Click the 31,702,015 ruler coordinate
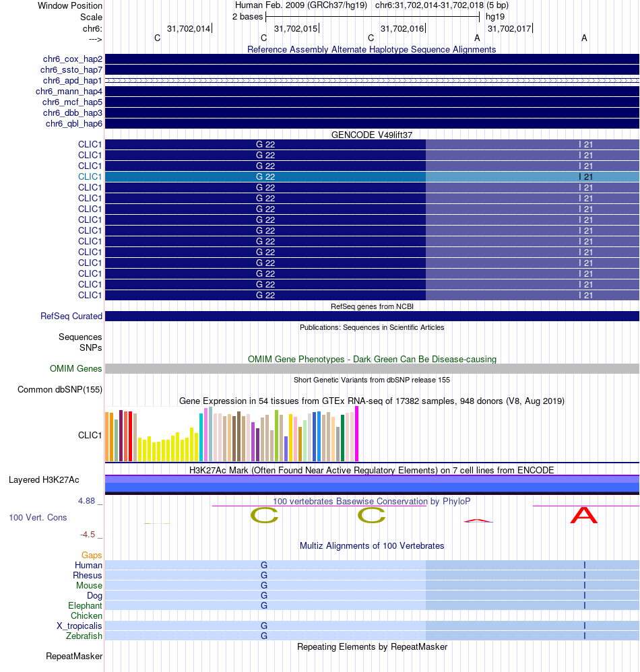 click(296, 29)
